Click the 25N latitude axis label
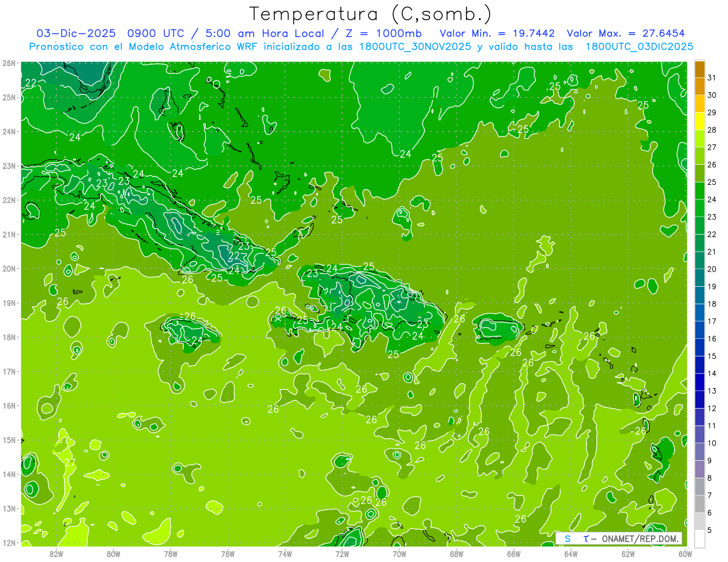728x562 pixels. click(x=8, y=97)
